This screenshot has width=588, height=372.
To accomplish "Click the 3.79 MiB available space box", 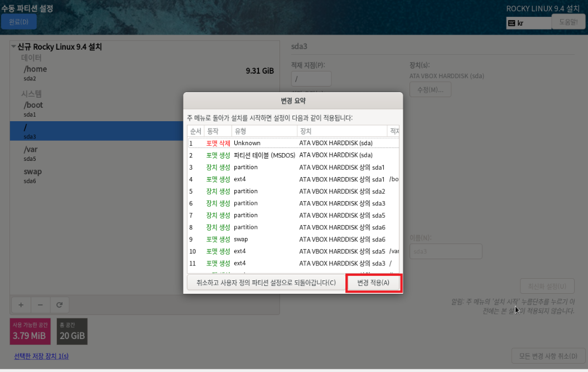I will pos(30,331).
